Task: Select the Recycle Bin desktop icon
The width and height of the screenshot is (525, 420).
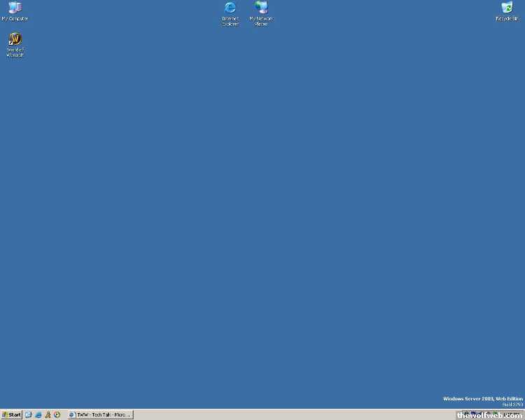Action: pos(507,8)
